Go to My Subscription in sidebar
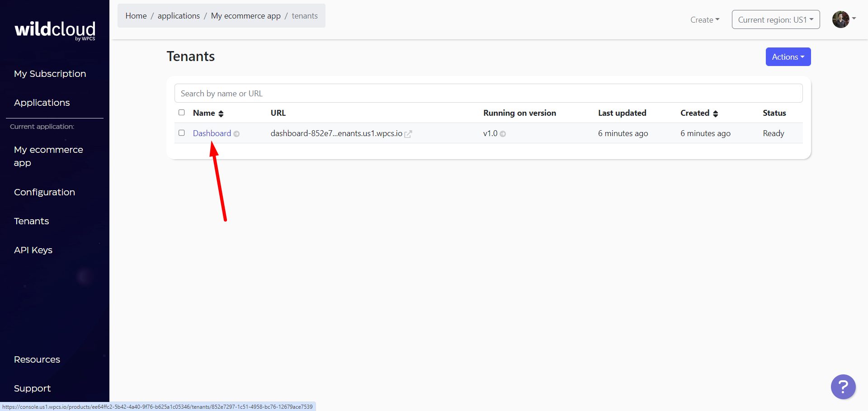 [50, 74]
